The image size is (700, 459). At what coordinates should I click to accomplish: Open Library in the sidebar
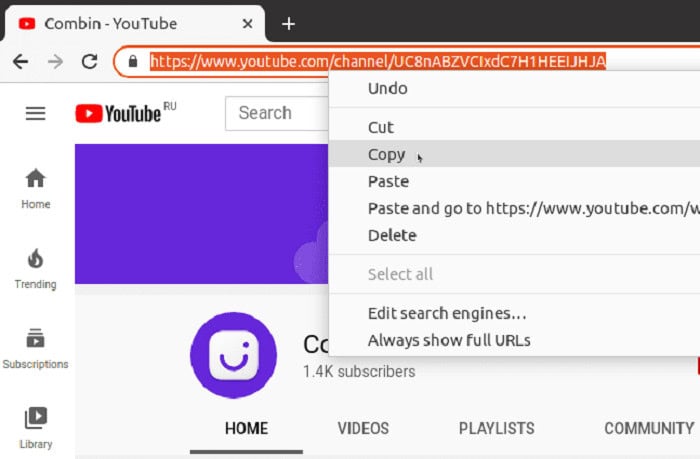click(35, 428)
